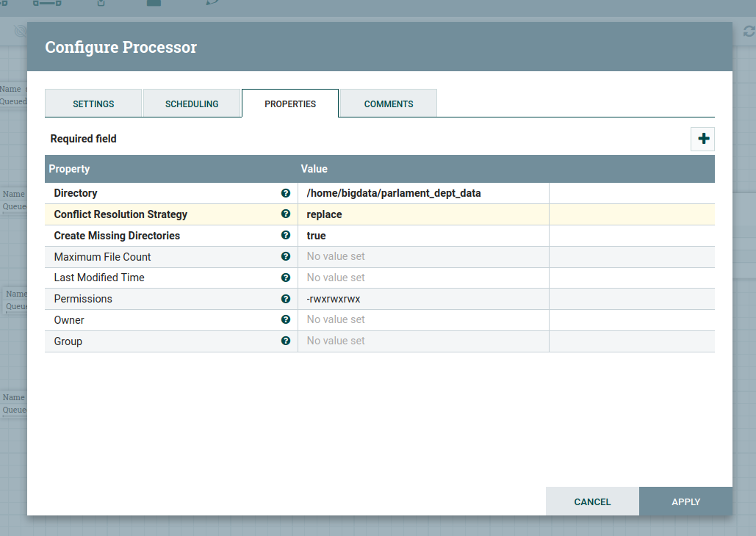The height and width of the screenshot is (536, 756).
Task: Cancel the processor configuration
Action: 592,501
